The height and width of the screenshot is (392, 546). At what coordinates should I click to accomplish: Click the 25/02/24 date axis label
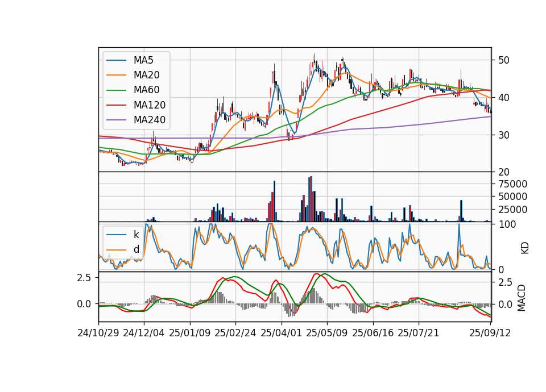(235, 333)
